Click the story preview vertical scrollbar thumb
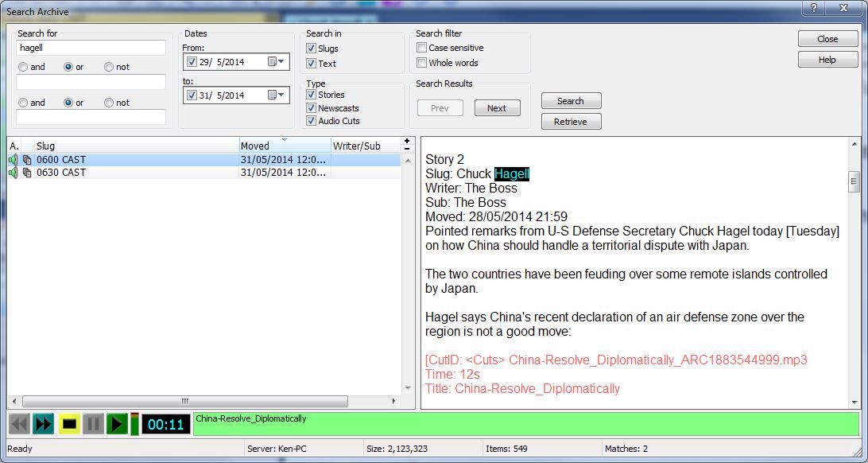Image resolution: width=868 pixels, height=463 pixels. 854,181
